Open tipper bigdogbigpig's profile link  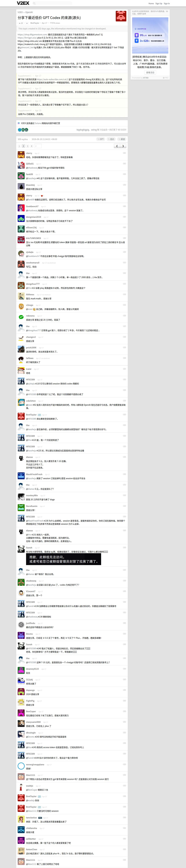[83, 130]
